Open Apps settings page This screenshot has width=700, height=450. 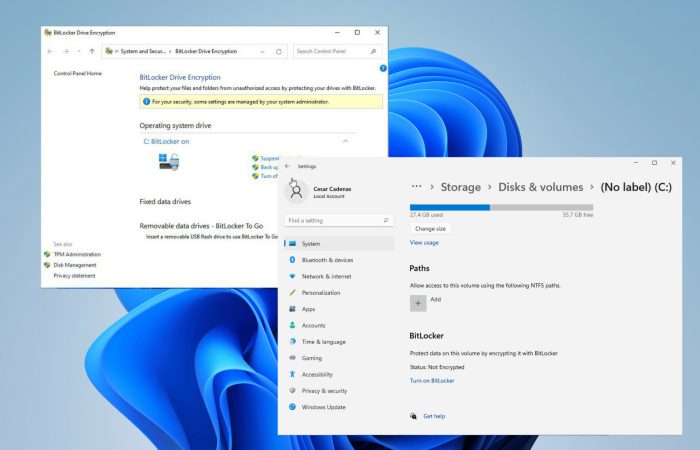point(339,309)
